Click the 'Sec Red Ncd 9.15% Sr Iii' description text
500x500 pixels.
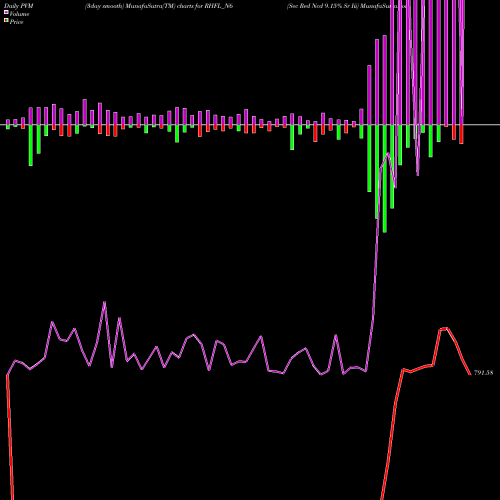pyautogui.click(x=323, y=6)
